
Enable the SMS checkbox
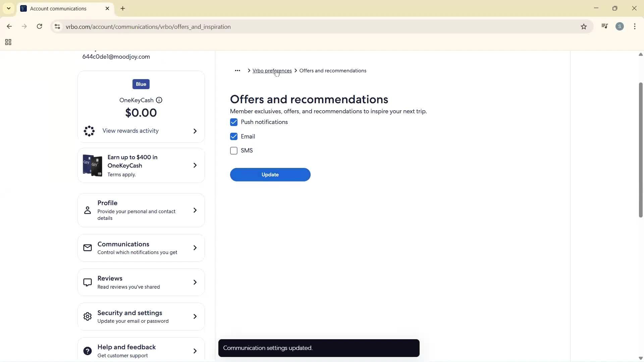coord(234,150)
